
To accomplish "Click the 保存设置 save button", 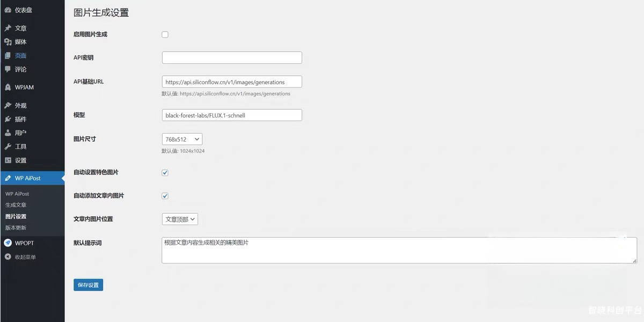I will coord(88,284).
